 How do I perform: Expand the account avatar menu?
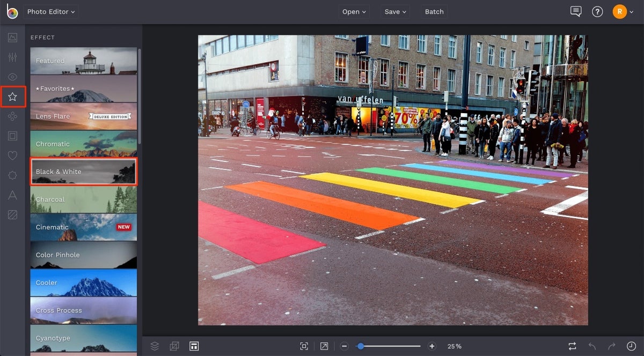point(624,11)
